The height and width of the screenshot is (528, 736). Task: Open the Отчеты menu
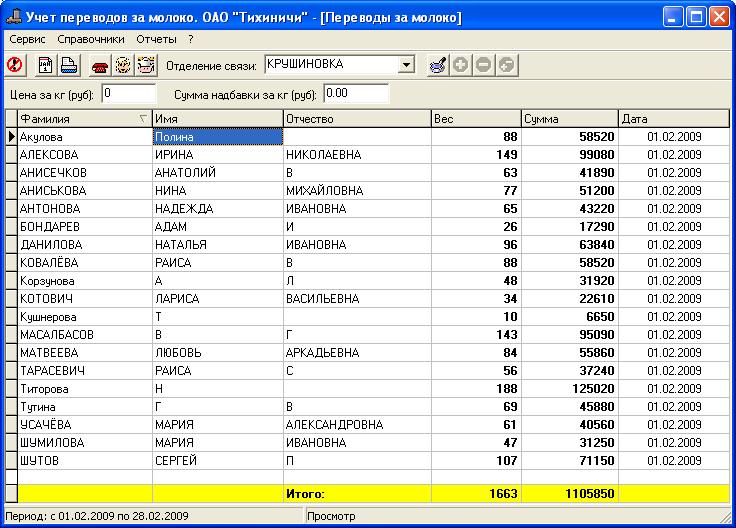[156, 39]
